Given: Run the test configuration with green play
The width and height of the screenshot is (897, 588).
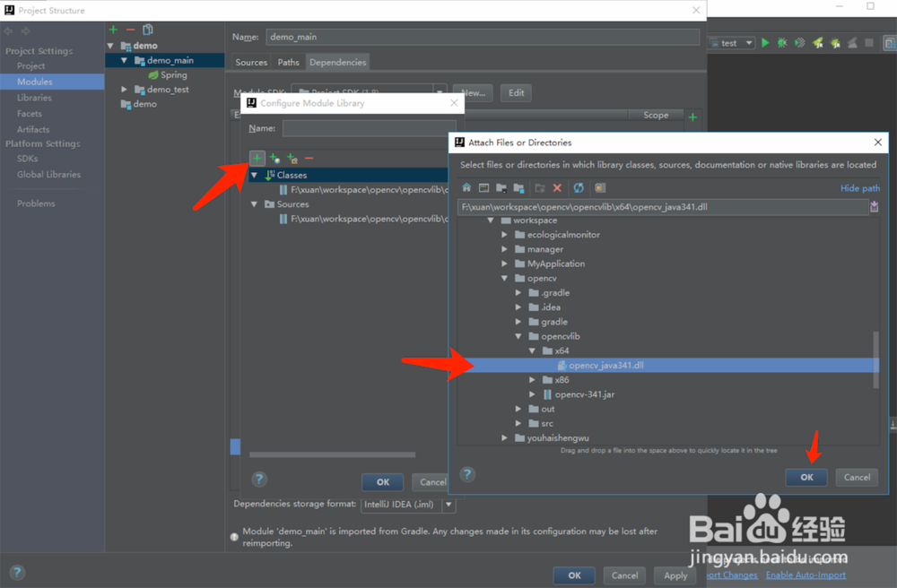Looking at the screenshot, I should [x=765, y=43].
